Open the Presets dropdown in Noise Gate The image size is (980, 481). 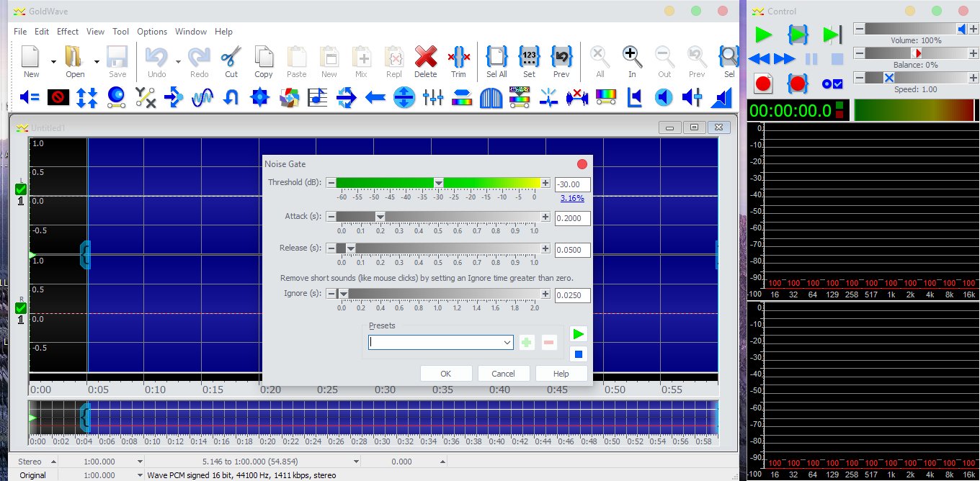pyautogui.click(x=506, y=342)
